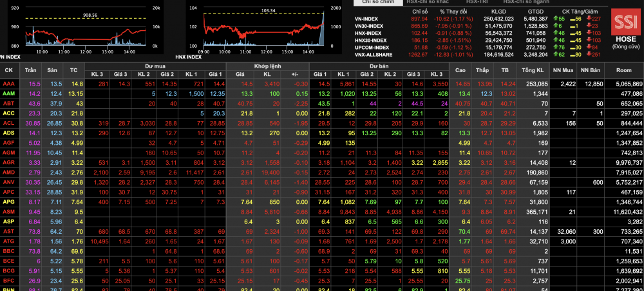644x291 pixels.
Task: Click the green up arrow in VN-INDEX row
Action: (x=555, y=19)
